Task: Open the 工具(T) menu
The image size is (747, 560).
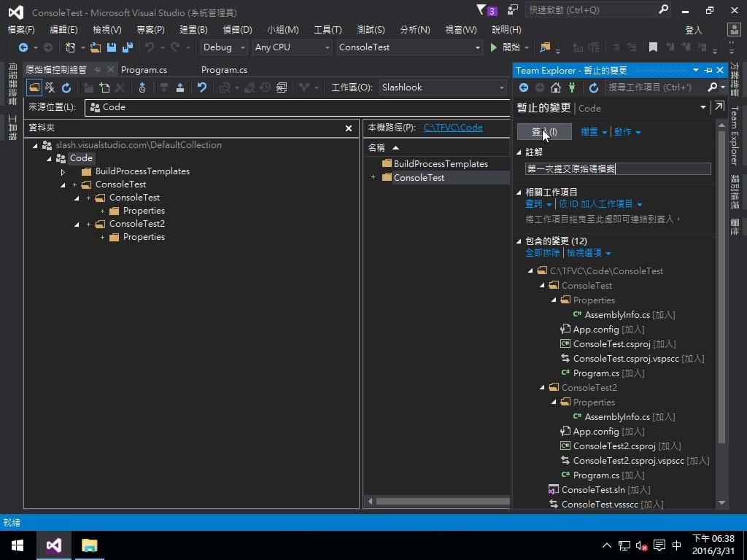Action: 328,29
